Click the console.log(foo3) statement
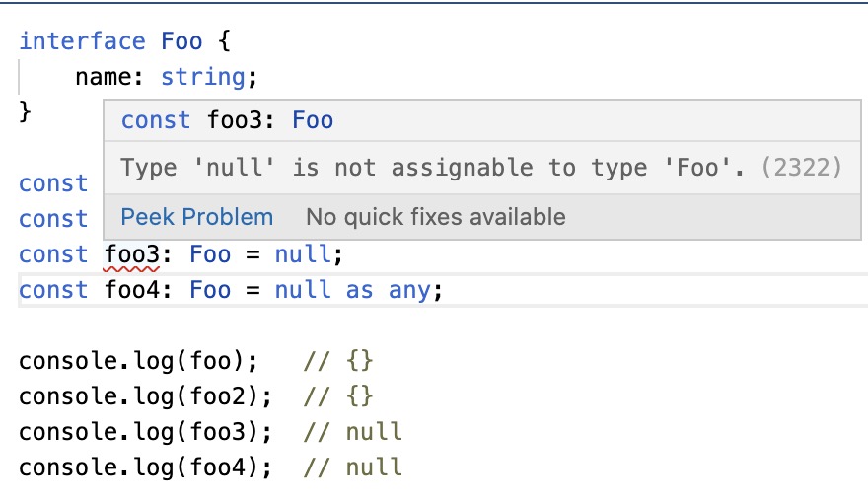 click(146, 432)
